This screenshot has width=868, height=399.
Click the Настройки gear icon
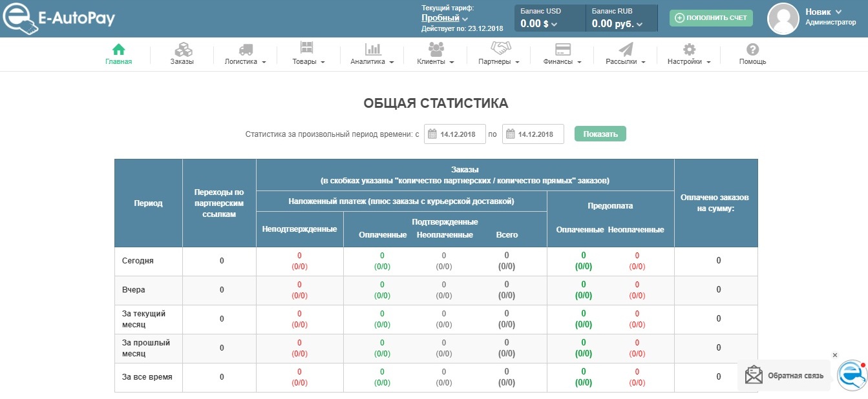689,50
